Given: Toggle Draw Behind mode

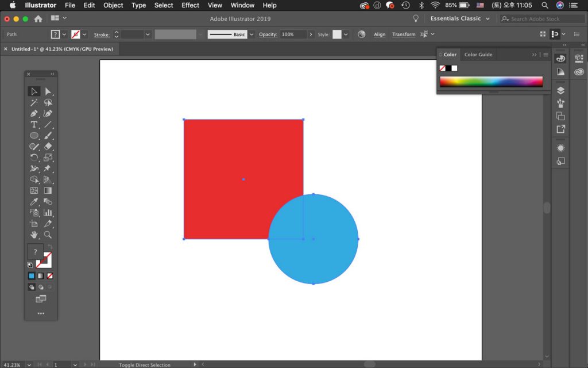Looking at the screenshot, I should pyautogui.click(x=41, y=287).
